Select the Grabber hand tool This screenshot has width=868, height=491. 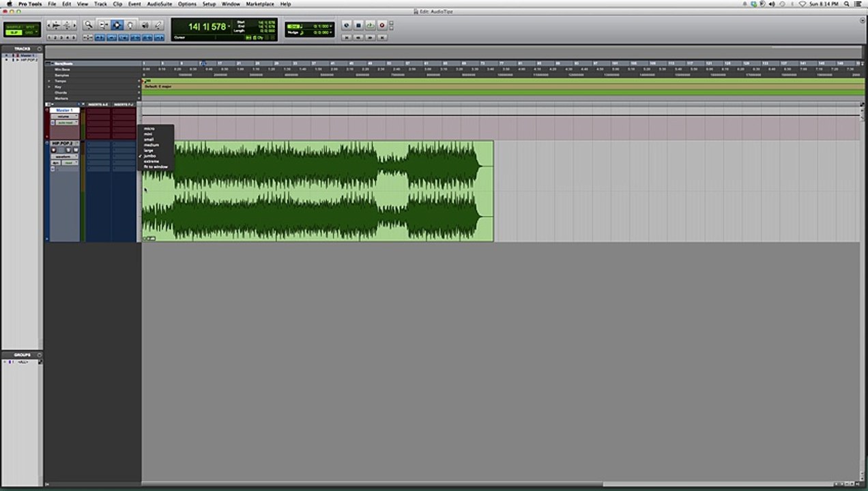(130, 25)
